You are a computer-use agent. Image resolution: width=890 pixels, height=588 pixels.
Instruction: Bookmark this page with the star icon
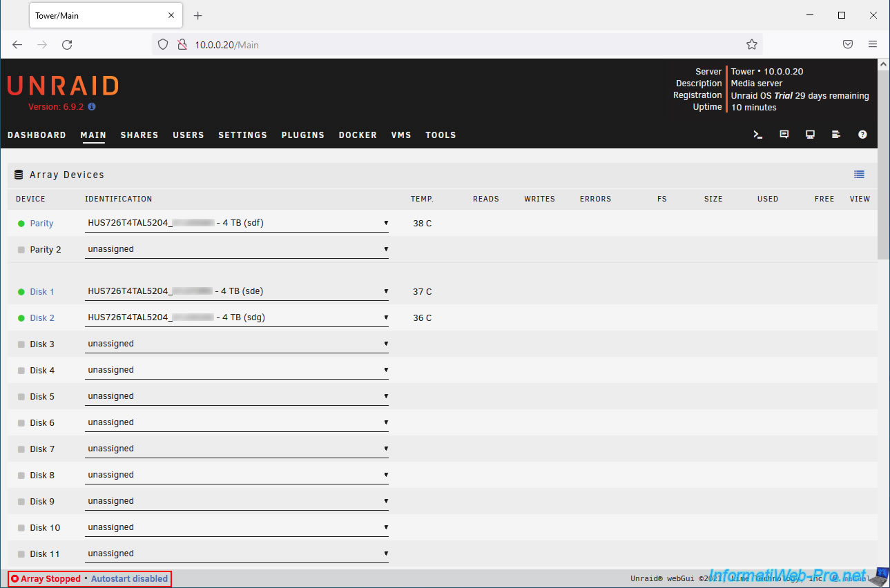point(752,45)
